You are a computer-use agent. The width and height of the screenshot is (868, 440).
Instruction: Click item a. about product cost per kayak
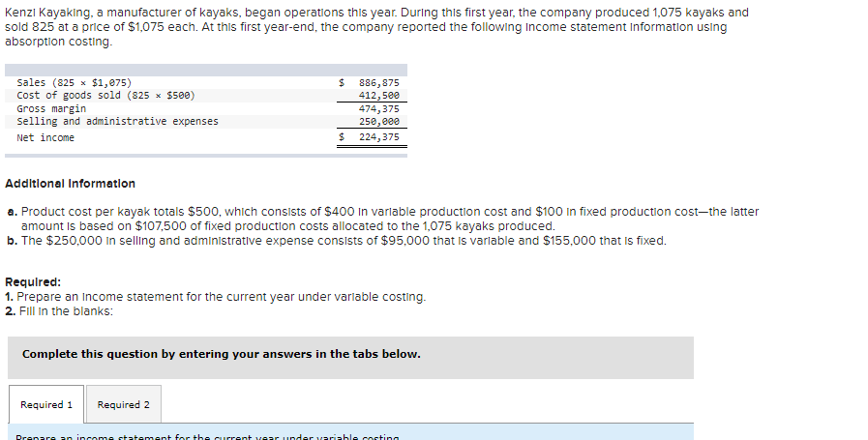click(x=382, y=219)
